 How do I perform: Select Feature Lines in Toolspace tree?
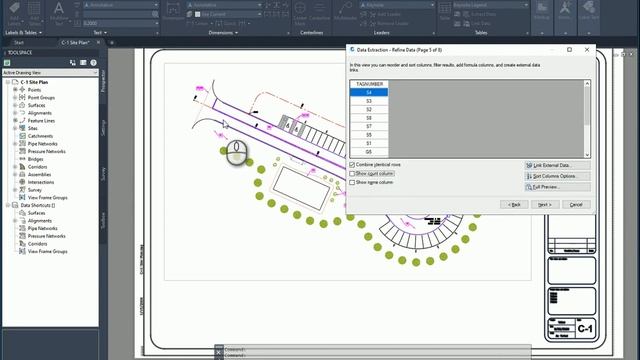point(41,121)
